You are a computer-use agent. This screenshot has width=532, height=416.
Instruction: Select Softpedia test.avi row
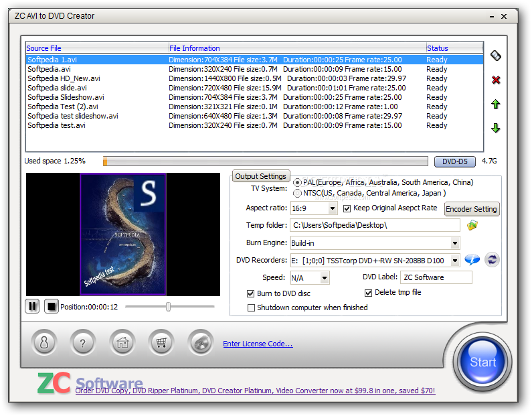tap(254, 126)
